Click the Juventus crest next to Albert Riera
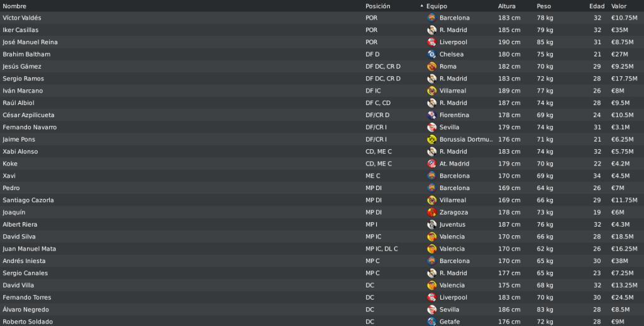 click(x=431, y=225)
